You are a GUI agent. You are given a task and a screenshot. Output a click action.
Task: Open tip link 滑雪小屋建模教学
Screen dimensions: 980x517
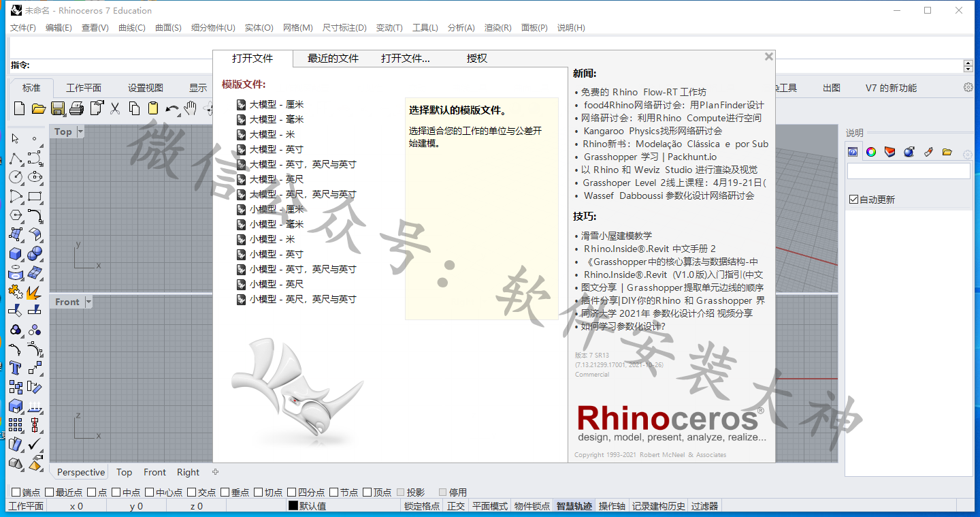tap(616, 236)
